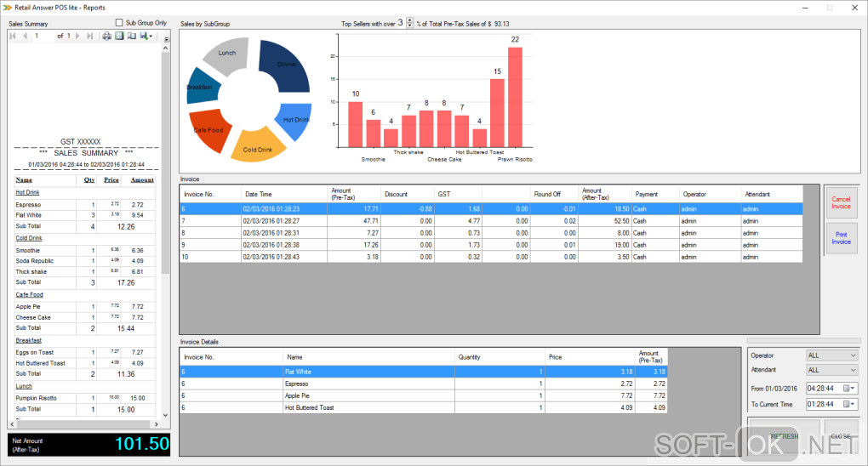This screenshot has width=868, height=466.
Task: Click the Close button at bottom right
Action: click(840, 437)
